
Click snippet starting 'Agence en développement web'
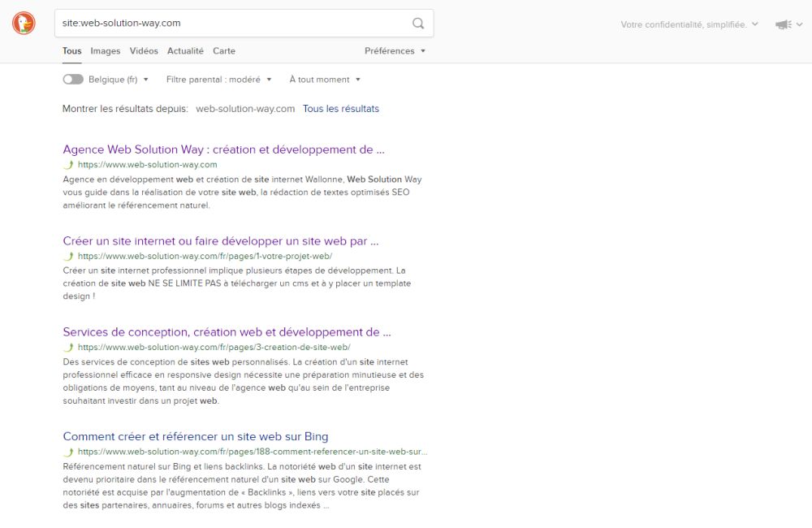[242, 193]
